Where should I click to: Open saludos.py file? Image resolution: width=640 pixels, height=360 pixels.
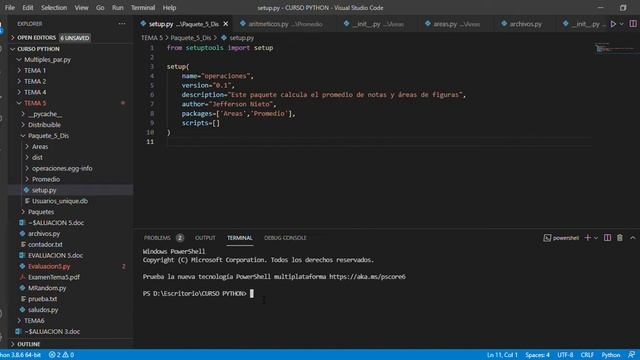coord(43,310)
